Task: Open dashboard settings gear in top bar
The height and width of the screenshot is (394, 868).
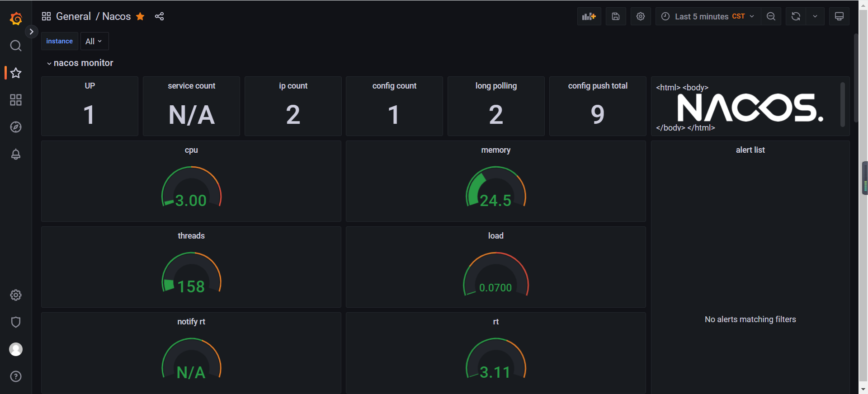Action: coord(640,17)
